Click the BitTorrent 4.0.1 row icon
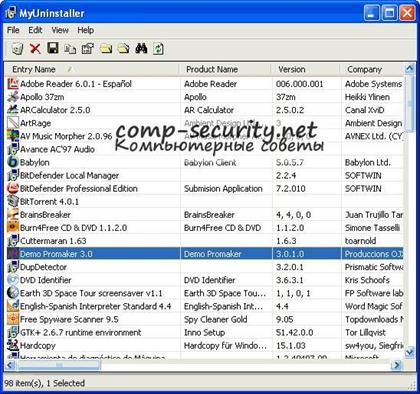The image size is (420, 394). [x=13, y=201]
